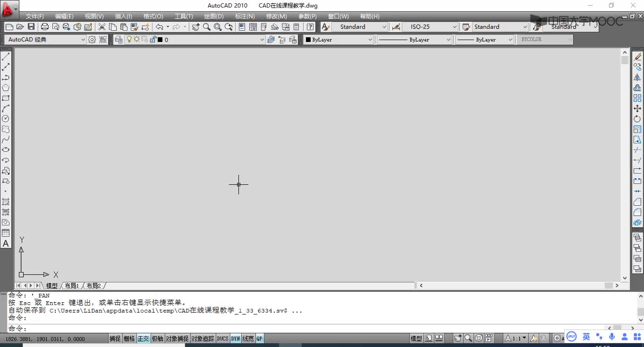Open the 标注(N) menu
644x347 pixels.
tap(245, 16)
